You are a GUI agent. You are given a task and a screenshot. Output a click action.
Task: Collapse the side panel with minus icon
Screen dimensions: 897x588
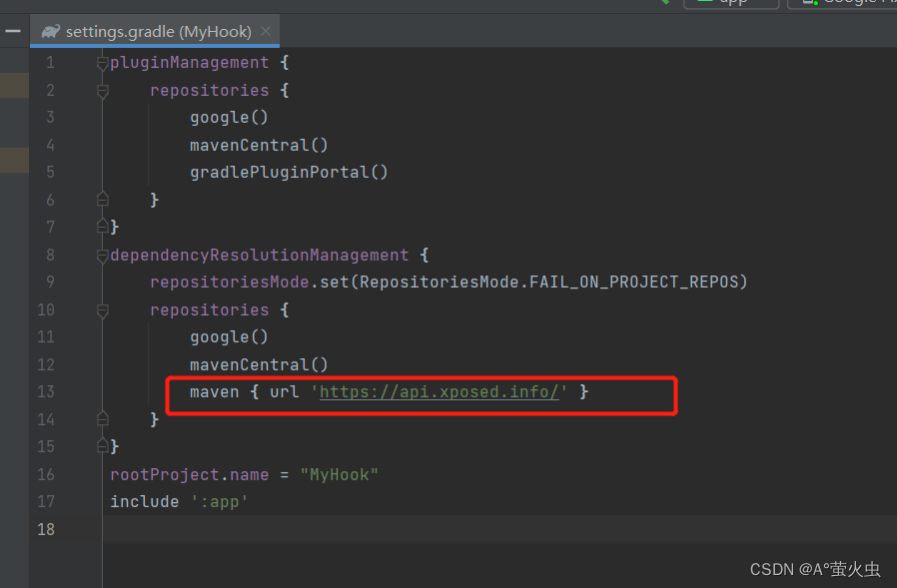tap(13, 31)
